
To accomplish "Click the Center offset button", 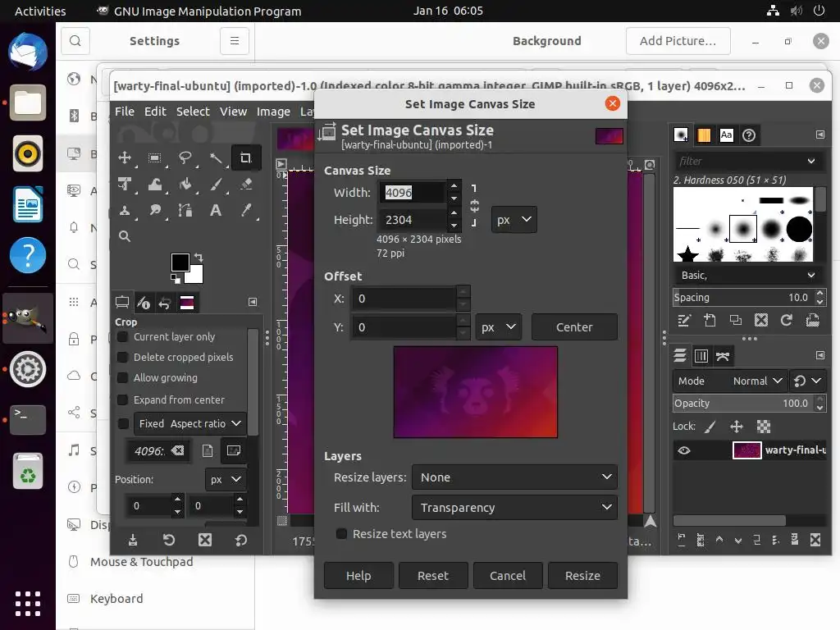I will click(x=574, y=327).
